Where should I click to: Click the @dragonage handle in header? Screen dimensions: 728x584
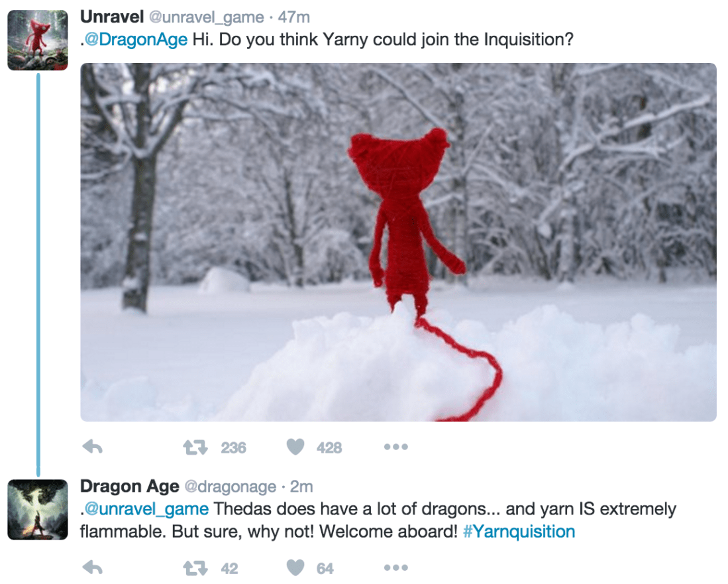click(231, 487)
